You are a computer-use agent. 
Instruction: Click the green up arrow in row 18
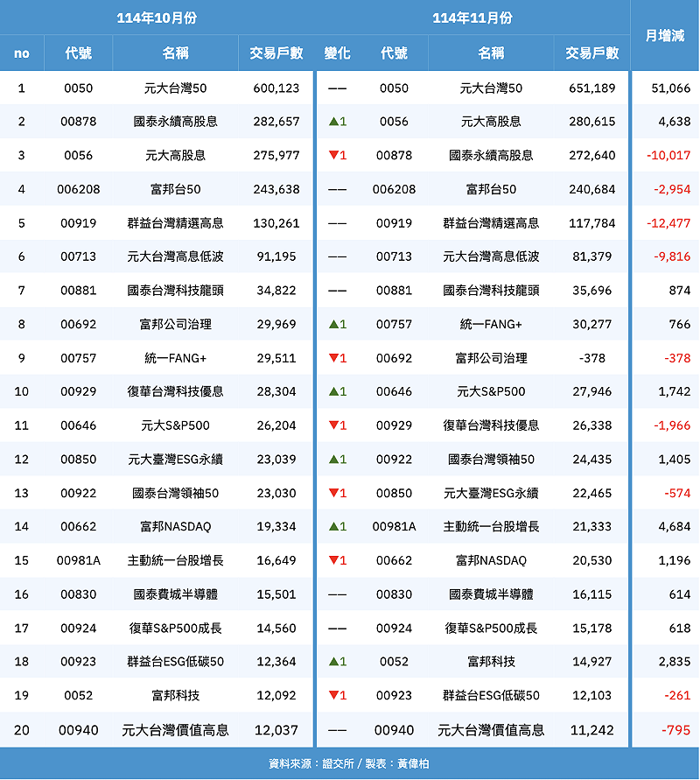click(x=333, y=662)
